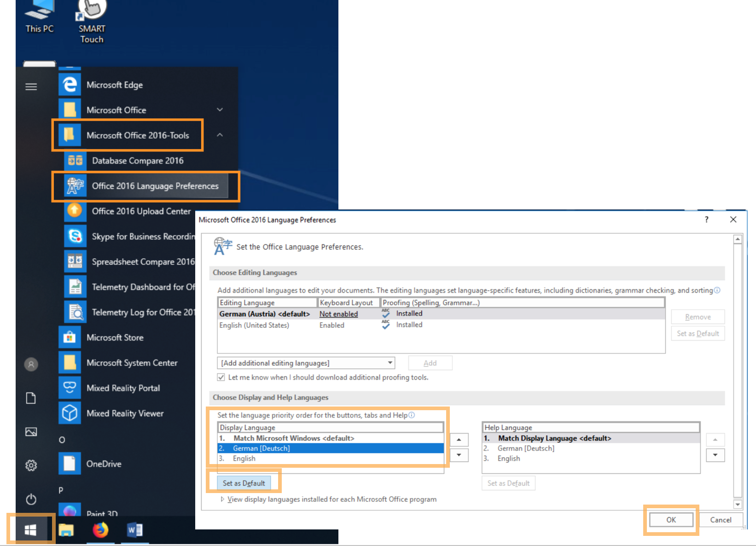Screen dimensions: 756x546
Task: Open File Explorer from taskbar
Action: click(x=66, y=530)
